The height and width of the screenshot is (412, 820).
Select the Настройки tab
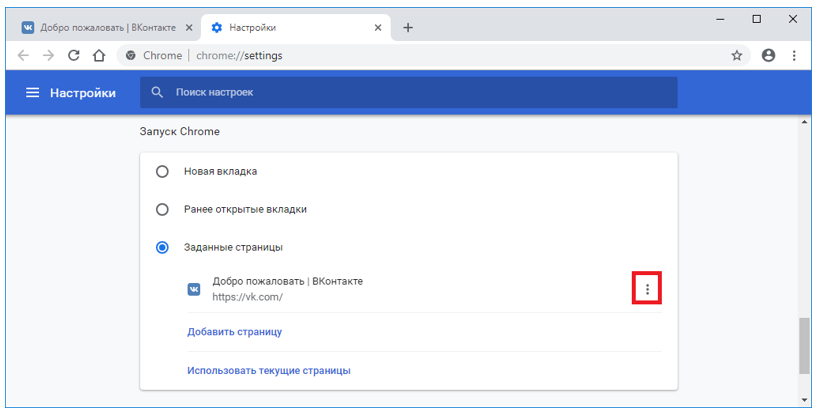point(295,28)
